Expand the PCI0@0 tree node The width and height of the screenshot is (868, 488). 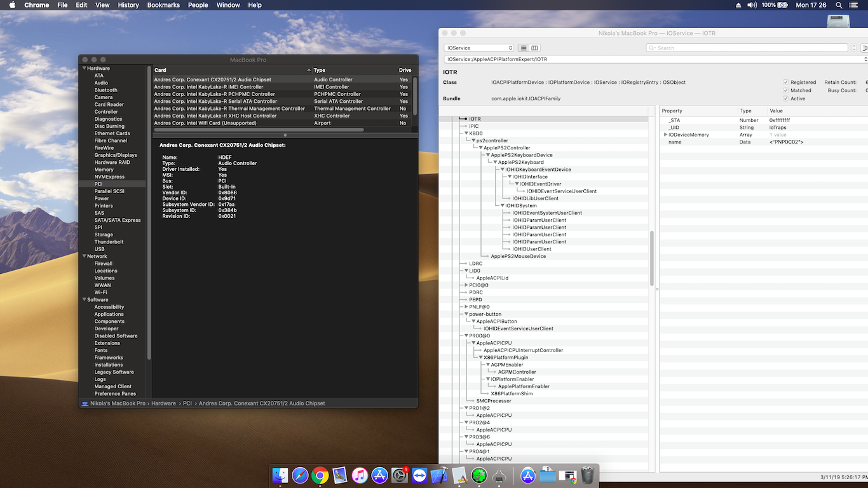click(x=466, y=285)
